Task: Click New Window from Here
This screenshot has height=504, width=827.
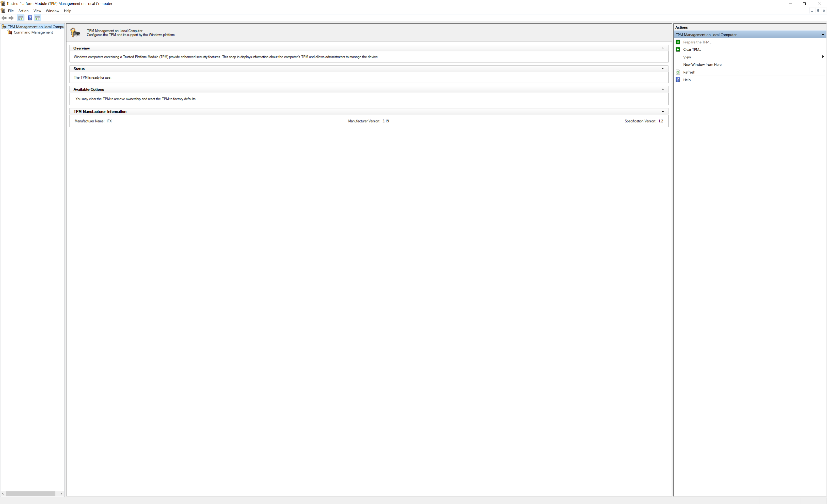Action: (702, 65)
